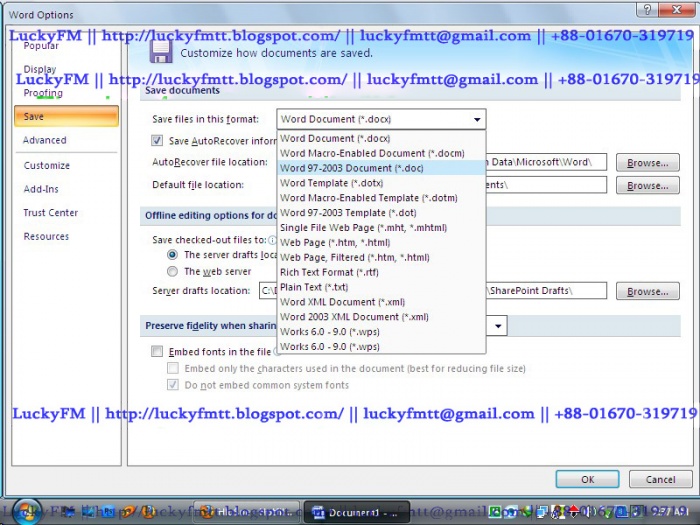Open the Advanced category
The image size is (700, 525).
pos(67,140)
